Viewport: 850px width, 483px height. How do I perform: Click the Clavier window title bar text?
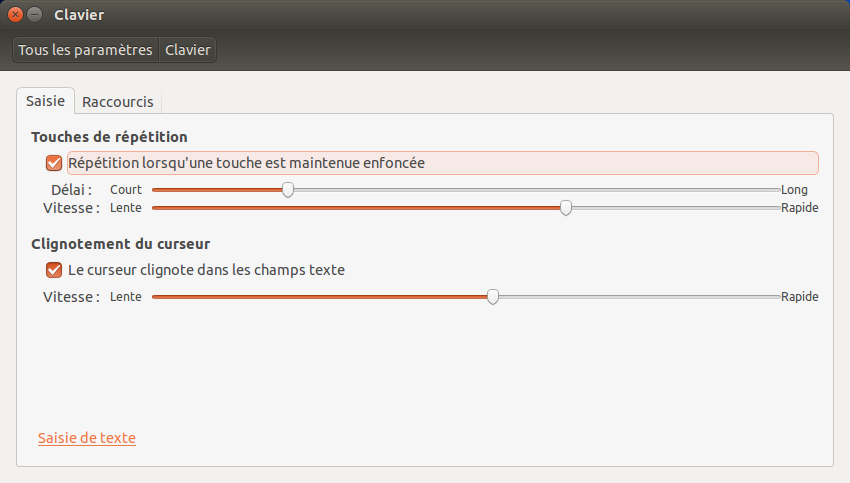pyautogui.click(x=79, y=15)
